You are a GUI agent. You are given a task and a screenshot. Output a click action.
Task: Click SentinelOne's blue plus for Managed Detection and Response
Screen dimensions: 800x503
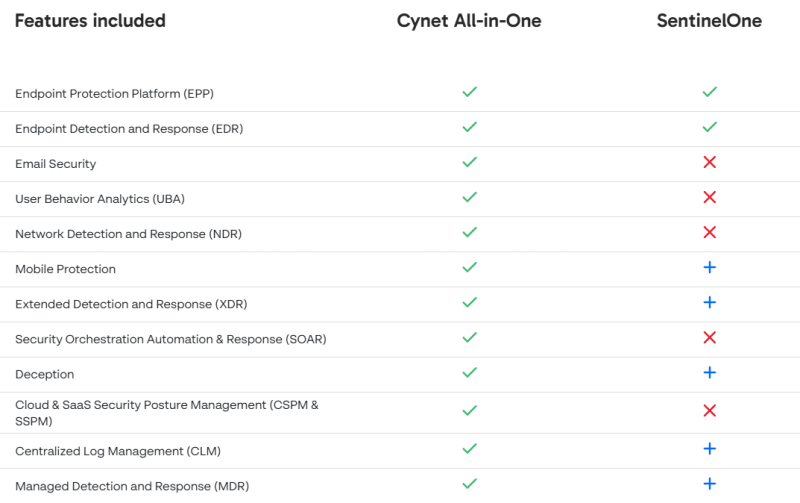[709, 484]
